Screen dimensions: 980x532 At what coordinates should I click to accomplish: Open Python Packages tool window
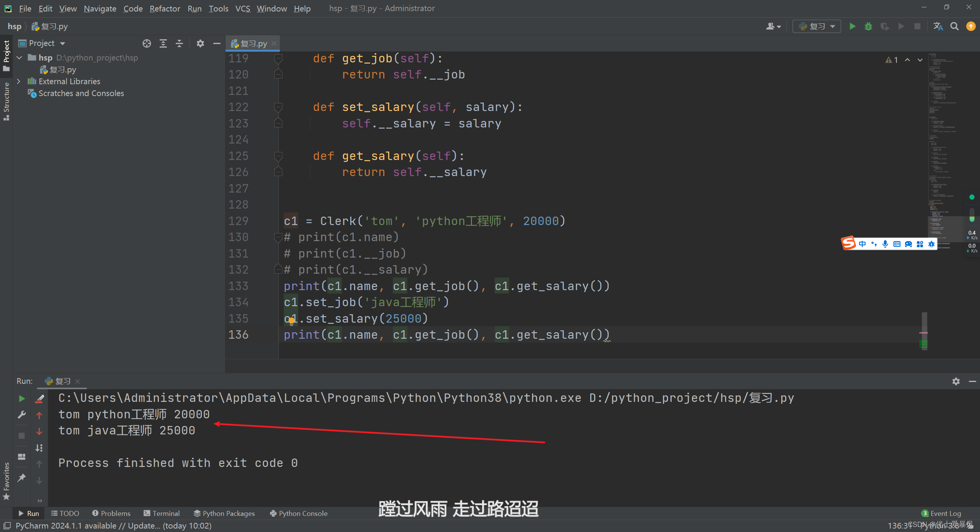[224, 513]
